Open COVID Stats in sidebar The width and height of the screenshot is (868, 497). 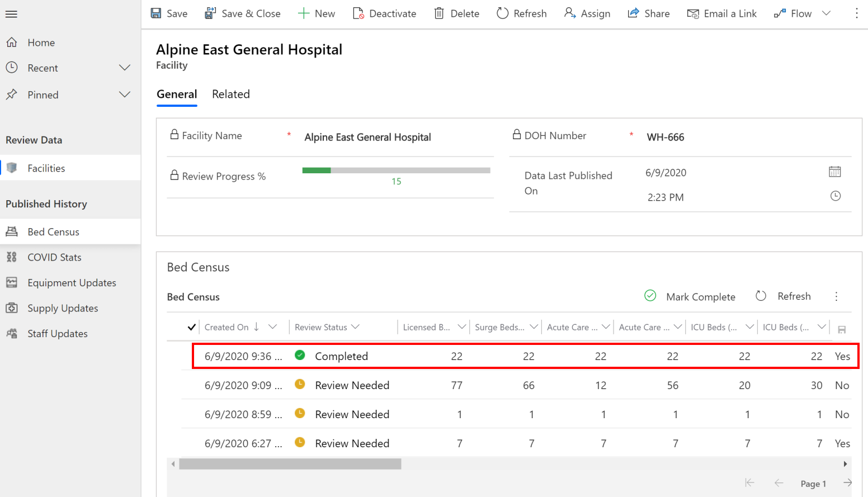(54, 257)
